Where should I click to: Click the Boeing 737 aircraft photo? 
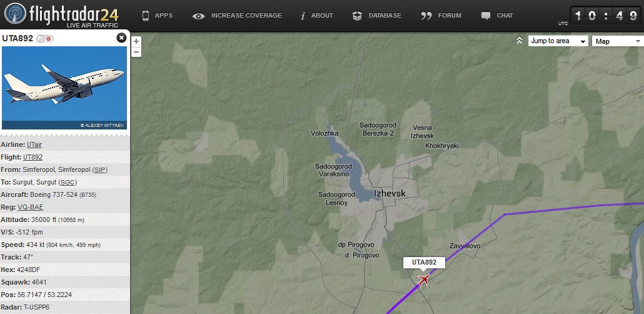[64, 88]
